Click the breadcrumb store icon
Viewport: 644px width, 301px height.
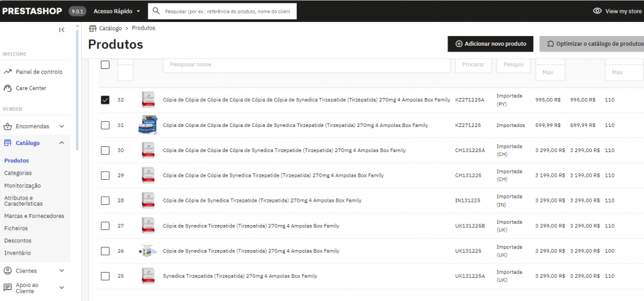click(x=92, y=28)
